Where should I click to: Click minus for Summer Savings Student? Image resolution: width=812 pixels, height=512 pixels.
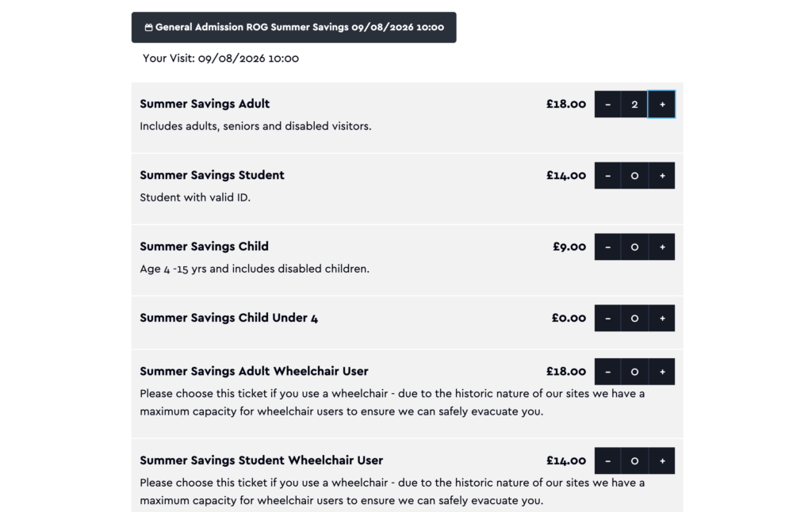607,175
